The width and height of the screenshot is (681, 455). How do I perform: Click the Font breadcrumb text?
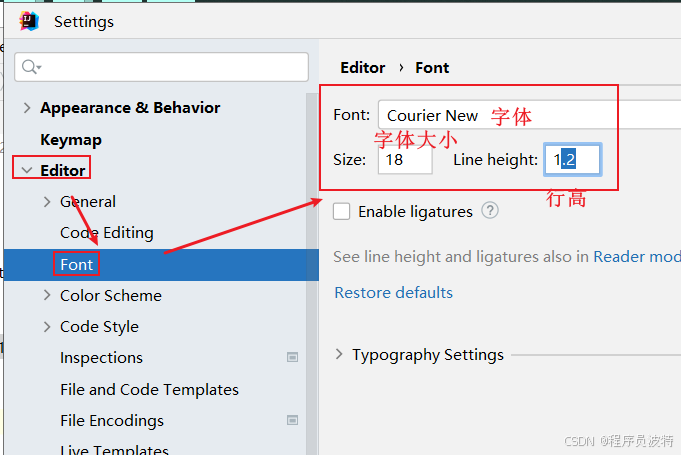[432, 68]
